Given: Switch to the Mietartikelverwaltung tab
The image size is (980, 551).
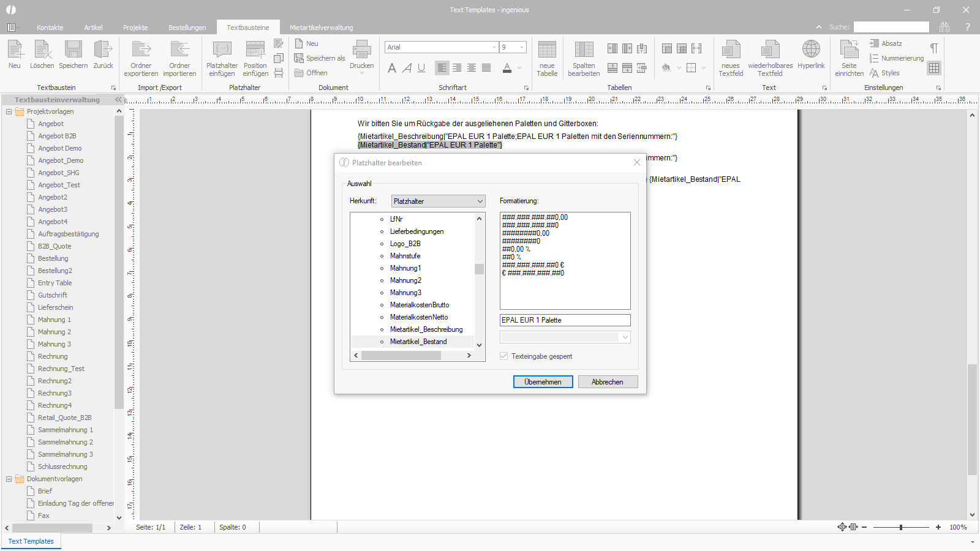Looking at the screenshot, I should coord(321,28).
